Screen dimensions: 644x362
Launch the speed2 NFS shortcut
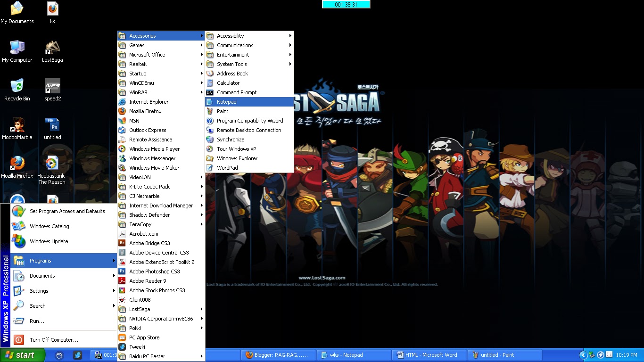(x=52, y=90)
